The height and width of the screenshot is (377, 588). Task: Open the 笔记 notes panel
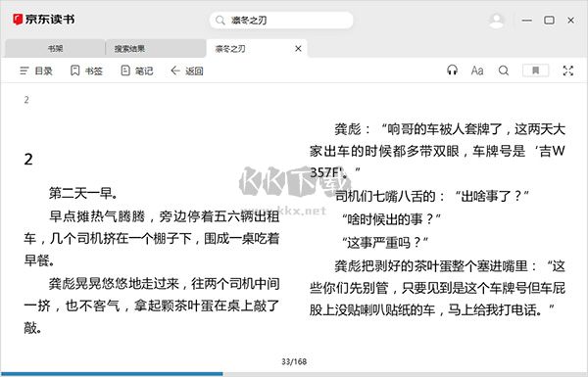coord(137,71)
